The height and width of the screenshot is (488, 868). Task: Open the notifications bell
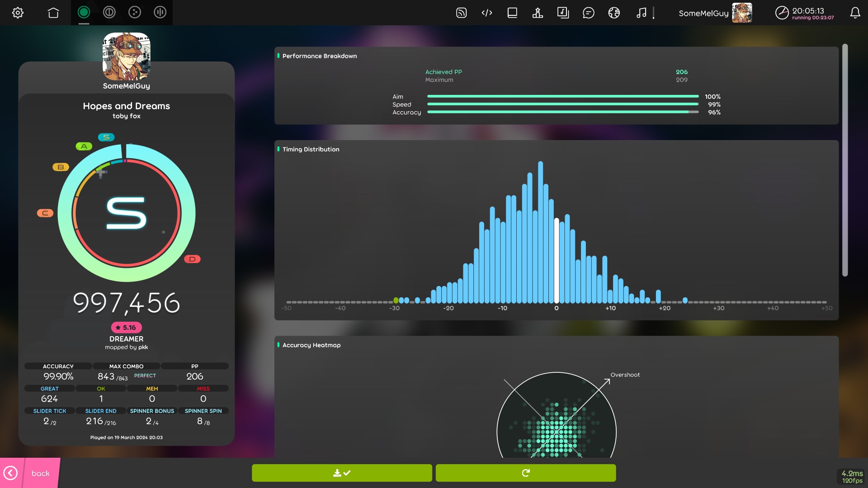click(855, 13)
